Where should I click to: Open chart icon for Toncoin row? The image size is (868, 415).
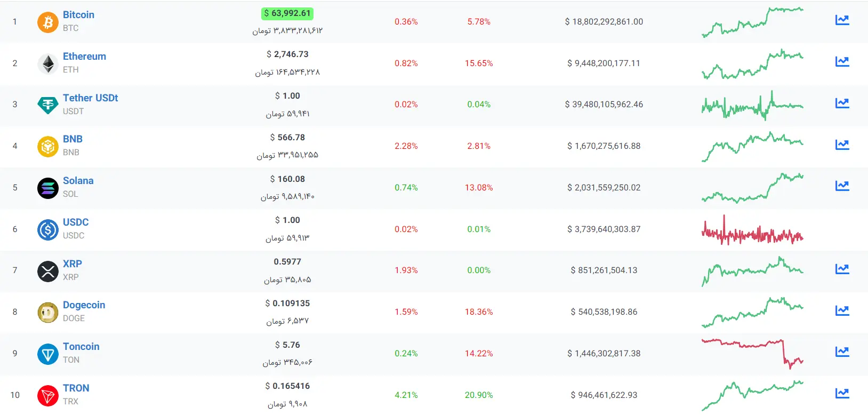(x=842, y=352)
